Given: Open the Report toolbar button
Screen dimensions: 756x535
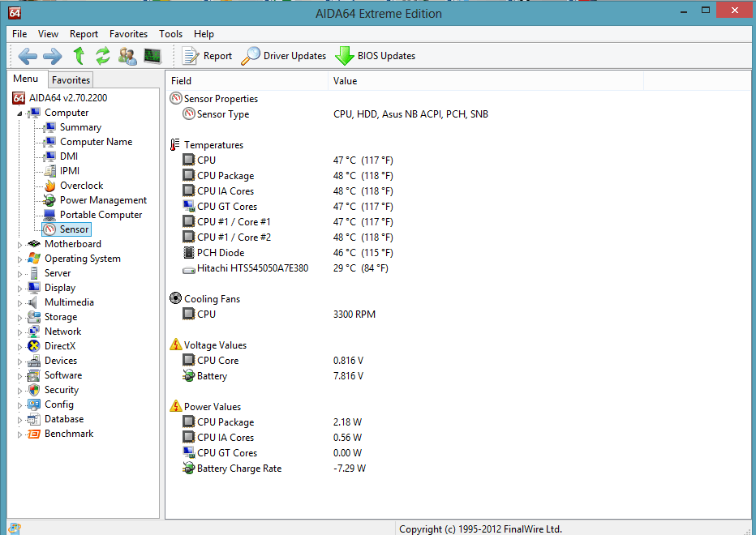Looking at the screenshot, I should click(x=208, y=56).
